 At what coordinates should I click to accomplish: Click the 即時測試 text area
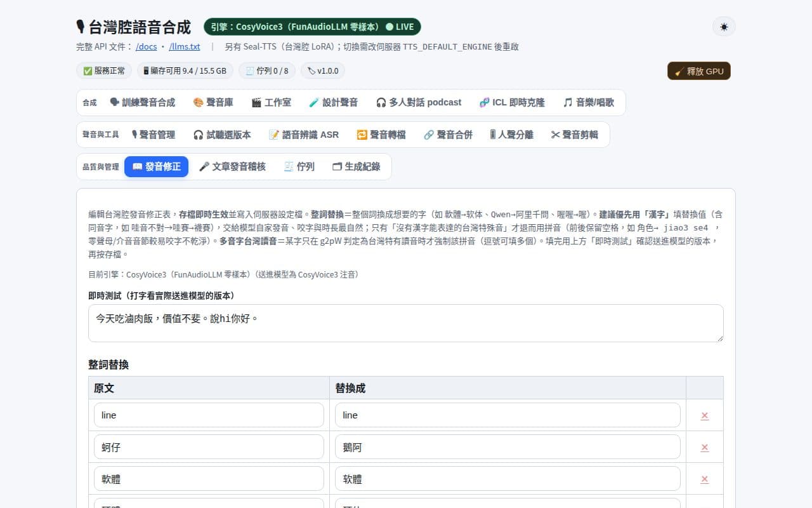[x=406, y=323]
